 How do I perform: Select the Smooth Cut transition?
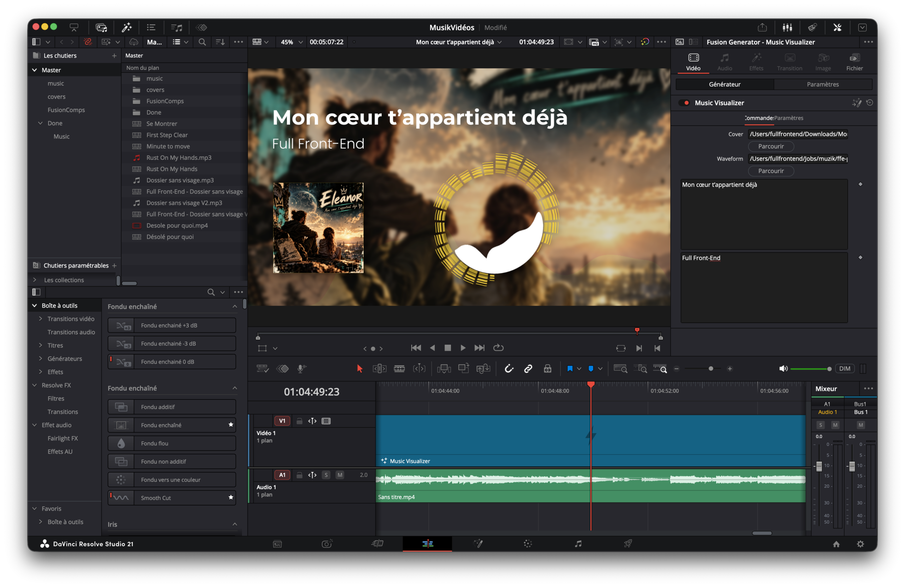171,498
